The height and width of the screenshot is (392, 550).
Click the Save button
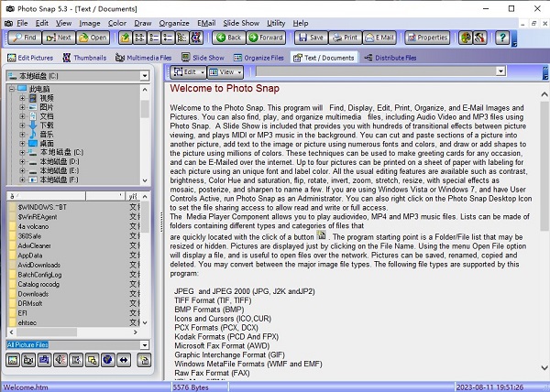(x=311, y=38)
